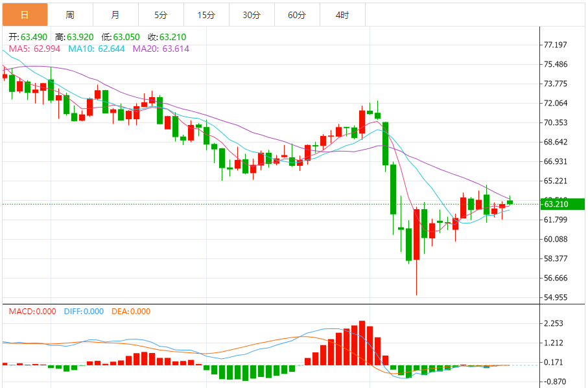
Task: Click the 低:63.050 low price value
Action: (x=121, y=37)
